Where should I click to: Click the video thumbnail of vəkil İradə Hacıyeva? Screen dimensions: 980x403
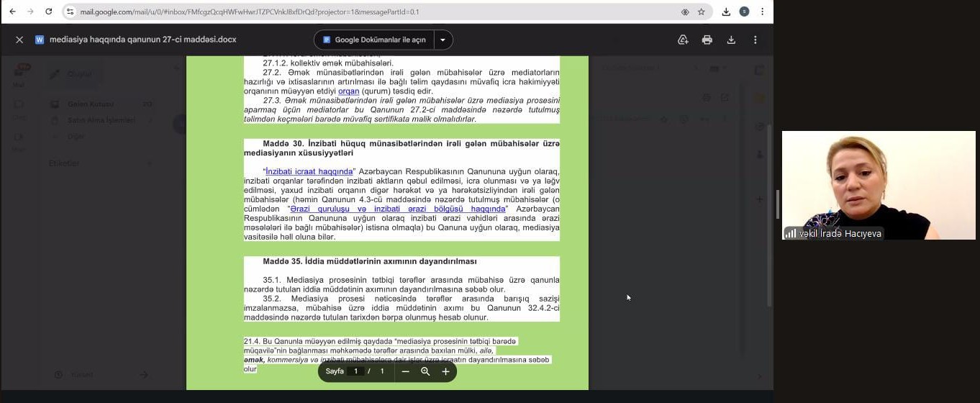878,185
